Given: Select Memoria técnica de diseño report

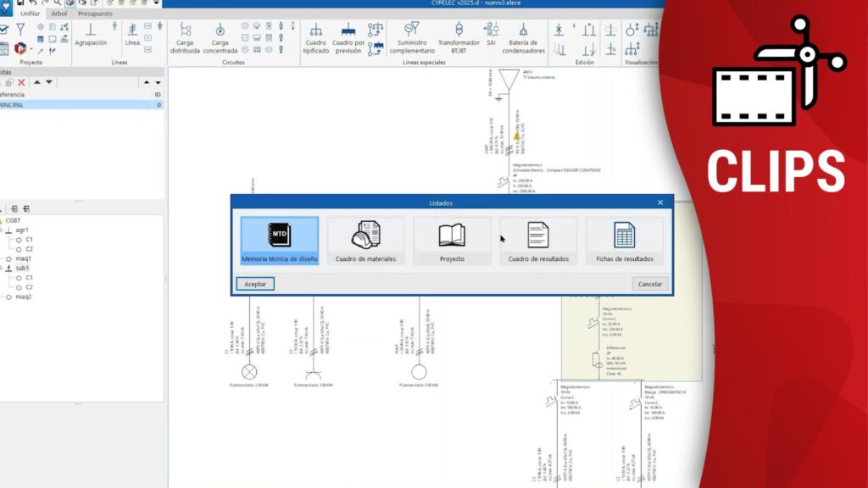Looking at the screenshot, I should click(279, 241).
